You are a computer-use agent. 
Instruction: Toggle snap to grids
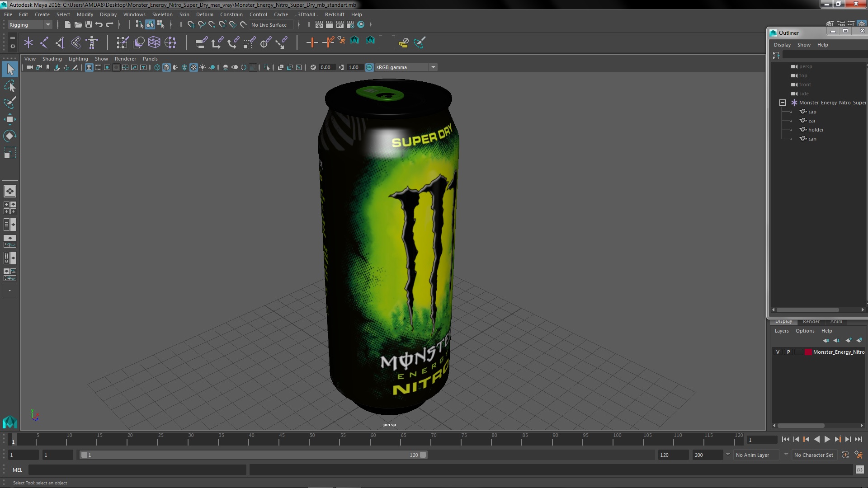191,24
